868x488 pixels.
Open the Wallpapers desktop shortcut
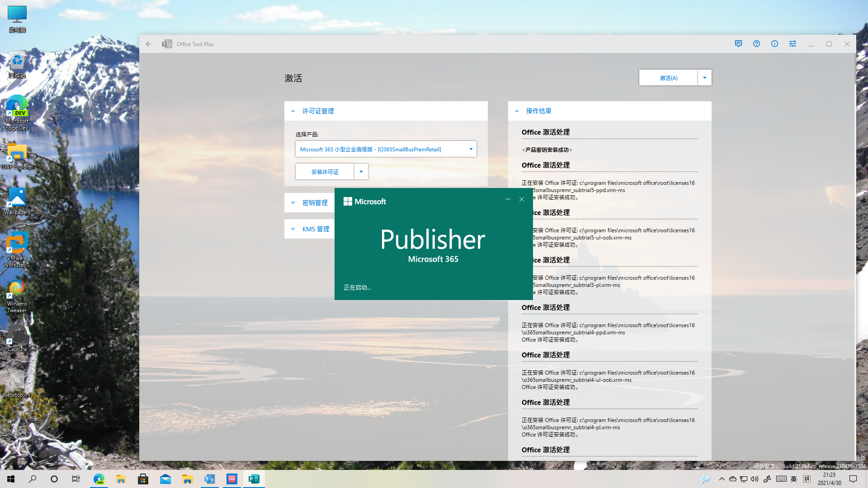(17, 202)
